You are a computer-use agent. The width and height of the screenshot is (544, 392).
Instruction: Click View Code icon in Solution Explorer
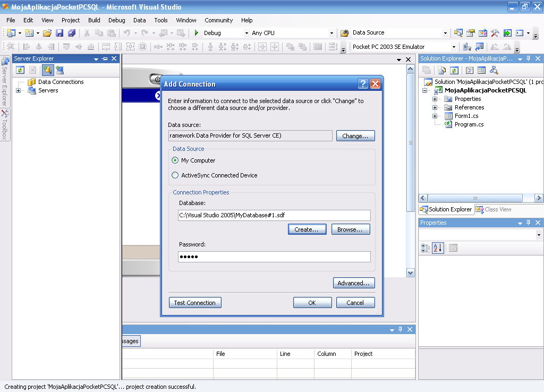[470, 71]
